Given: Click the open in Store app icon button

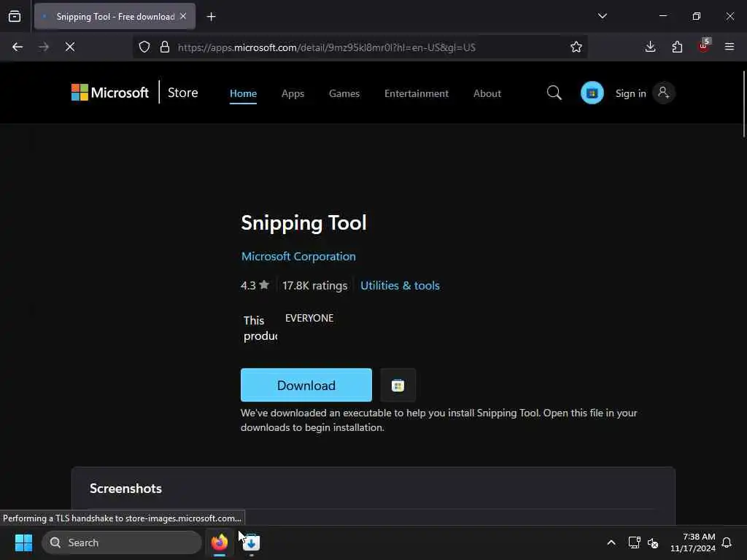Looking at the screenshot, I should (398, 385).
